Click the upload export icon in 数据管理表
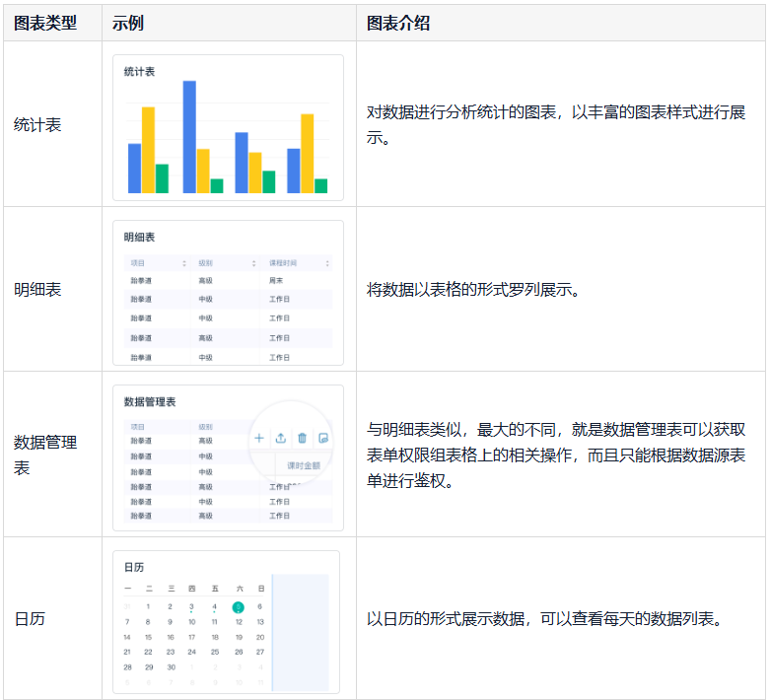This screenshot has width=770, height=700. pyautogui.click(x=280, y=438)
